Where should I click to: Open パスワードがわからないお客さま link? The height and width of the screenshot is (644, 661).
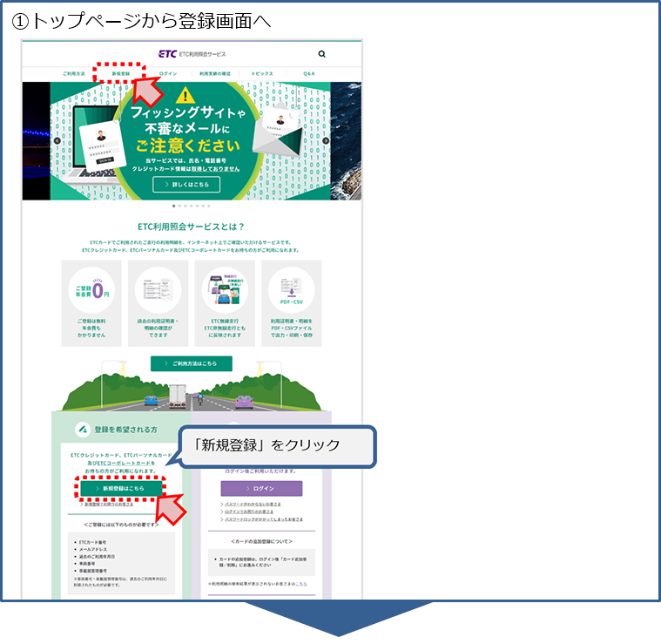pyautogui.click(x=253, y=504)
